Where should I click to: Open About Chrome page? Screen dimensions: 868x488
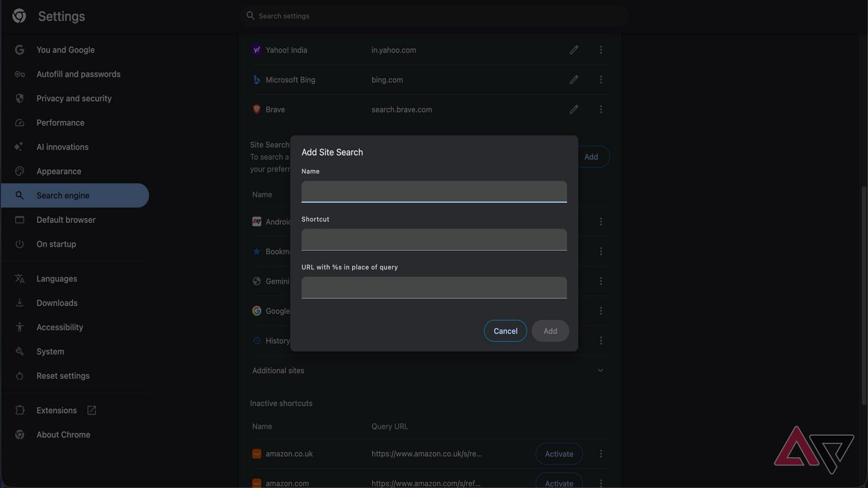(x=75, y=435)
